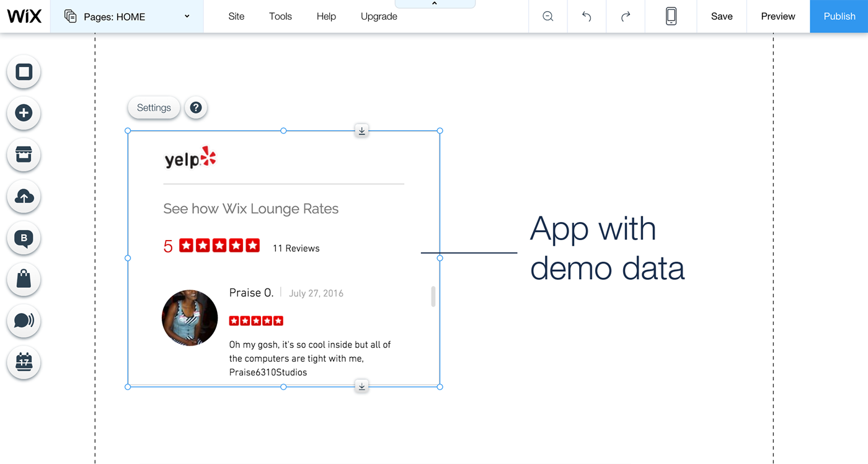Click the Wix logo

coord(25,16)
